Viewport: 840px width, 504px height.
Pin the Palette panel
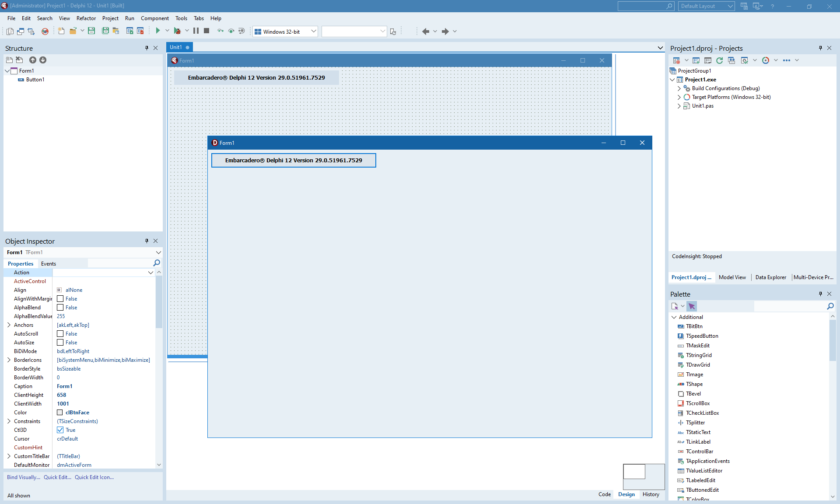820,294
